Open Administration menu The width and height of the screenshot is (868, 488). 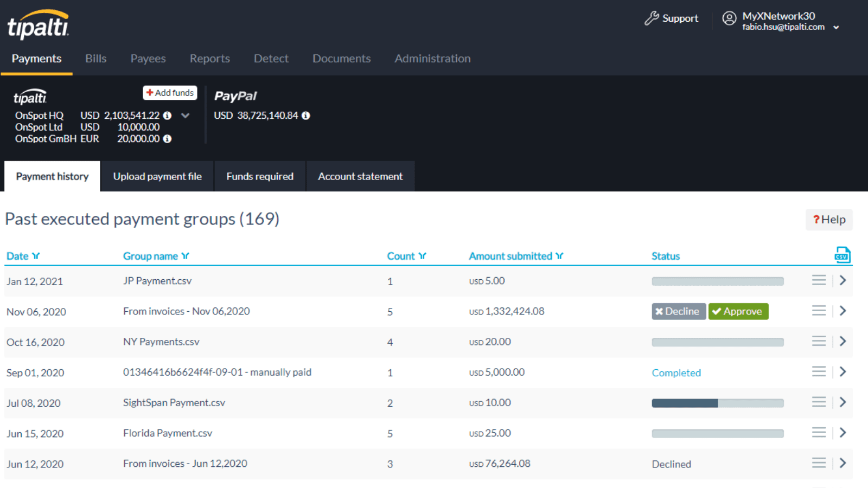432,59
